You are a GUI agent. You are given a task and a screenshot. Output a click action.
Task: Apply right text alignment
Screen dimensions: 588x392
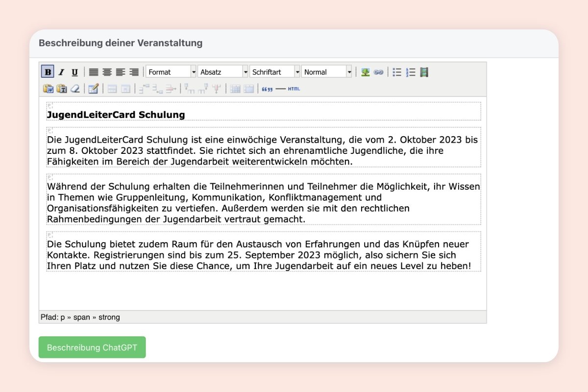[133, 72]
